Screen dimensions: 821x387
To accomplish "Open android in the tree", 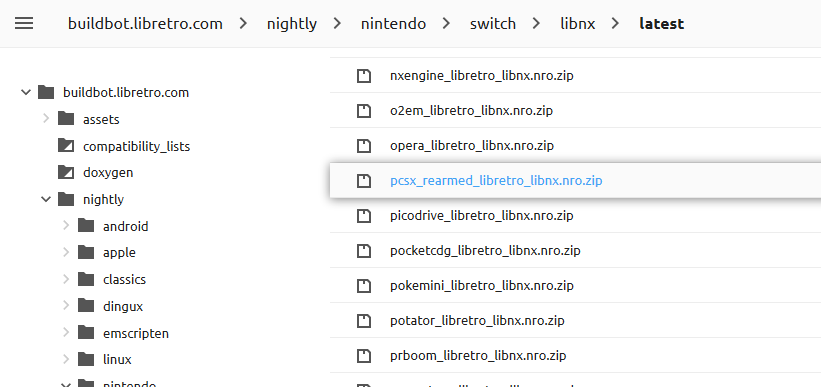I will (x=126, y=226).
